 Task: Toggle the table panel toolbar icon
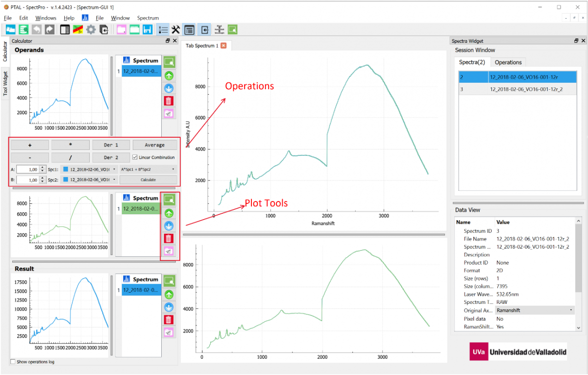click(190, 29)
